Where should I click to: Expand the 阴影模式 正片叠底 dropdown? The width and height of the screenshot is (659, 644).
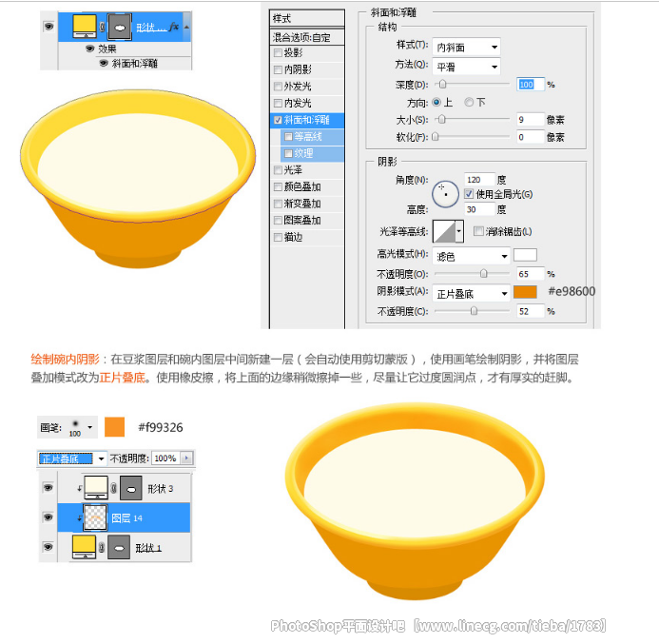(471, 293)
